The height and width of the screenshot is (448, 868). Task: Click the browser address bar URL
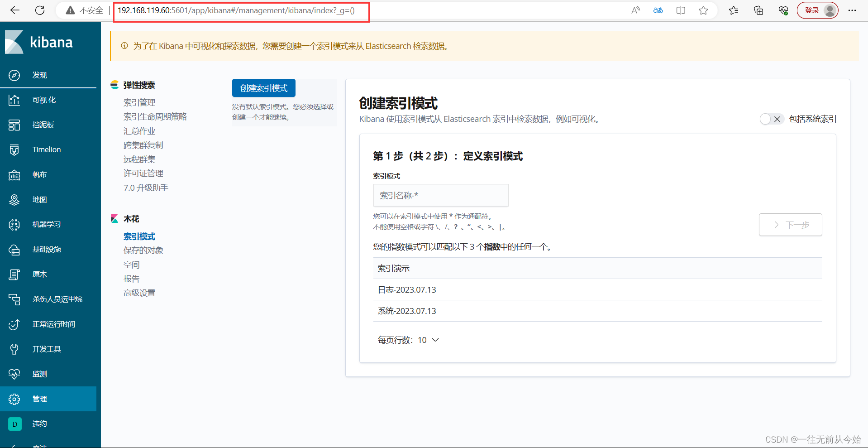(x=236, y=10)
